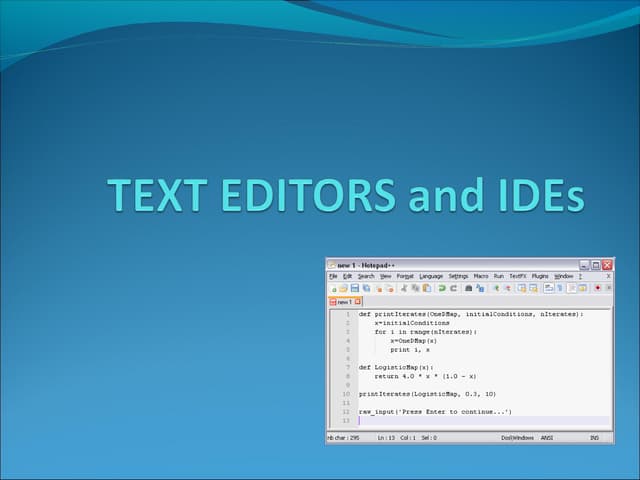The width and height of the screenshot is (640, 480).
Task: Click the Paste clipboard icon
Action: [427, 288]
